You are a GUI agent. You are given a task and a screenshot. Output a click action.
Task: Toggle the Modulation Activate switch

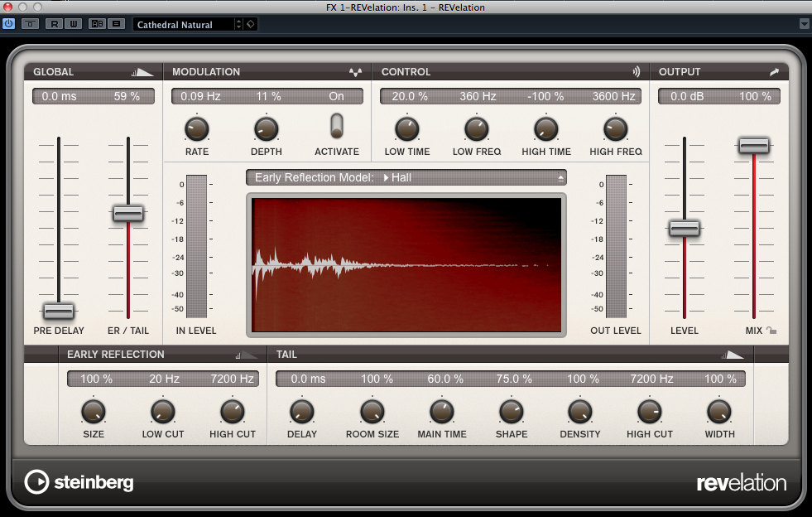[337, 126]
